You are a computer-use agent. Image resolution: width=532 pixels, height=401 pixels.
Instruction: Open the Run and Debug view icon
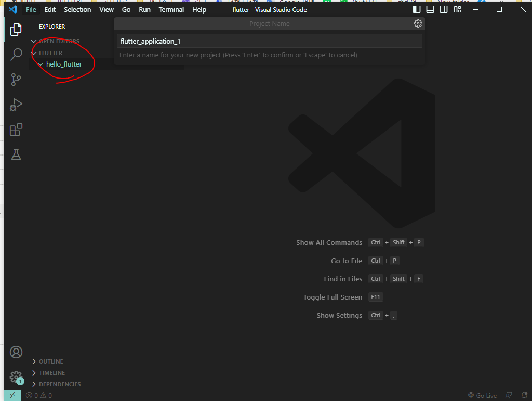16,105
